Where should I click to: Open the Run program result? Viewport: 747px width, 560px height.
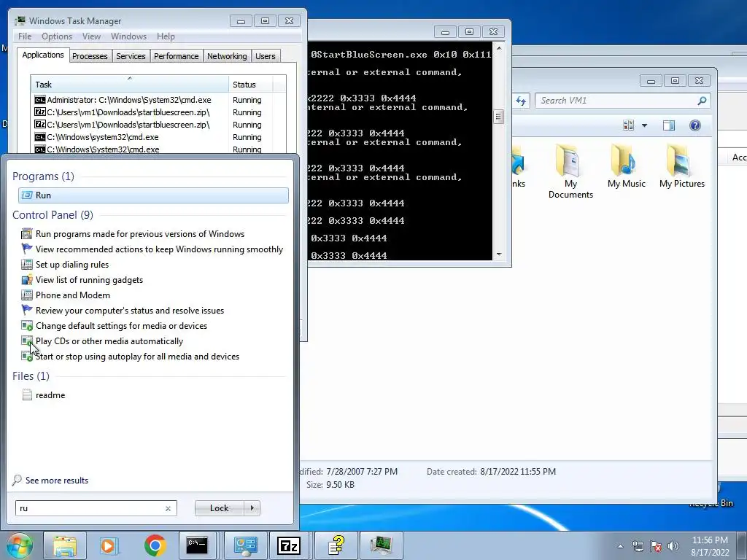(153, 195)
